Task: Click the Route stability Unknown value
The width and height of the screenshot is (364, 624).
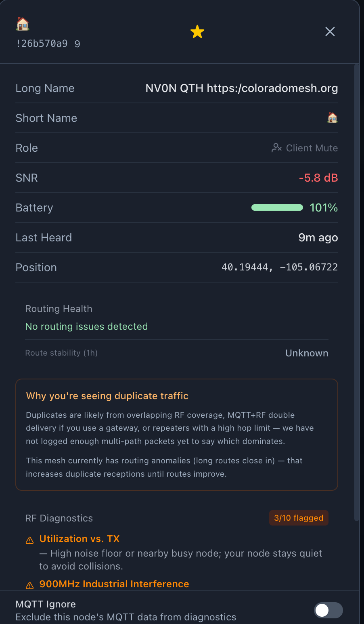Action: [x=306, y=353]
